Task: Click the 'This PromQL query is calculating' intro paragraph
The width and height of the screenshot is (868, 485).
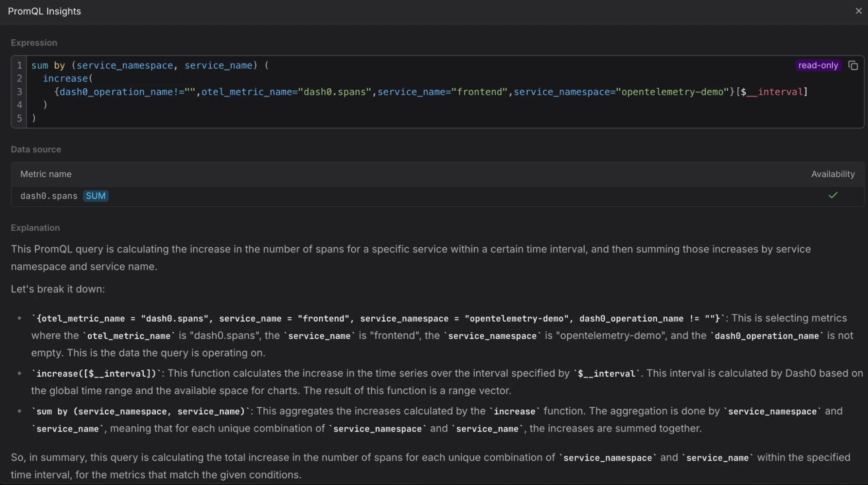Action: 411,258
